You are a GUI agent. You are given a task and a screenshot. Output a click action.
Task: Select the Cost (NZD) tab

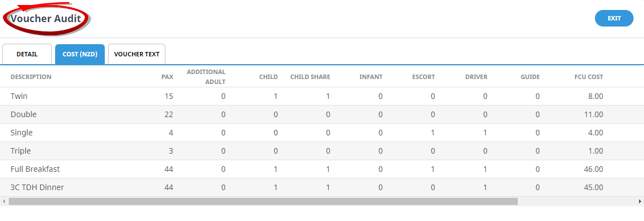tap(80, 54)
